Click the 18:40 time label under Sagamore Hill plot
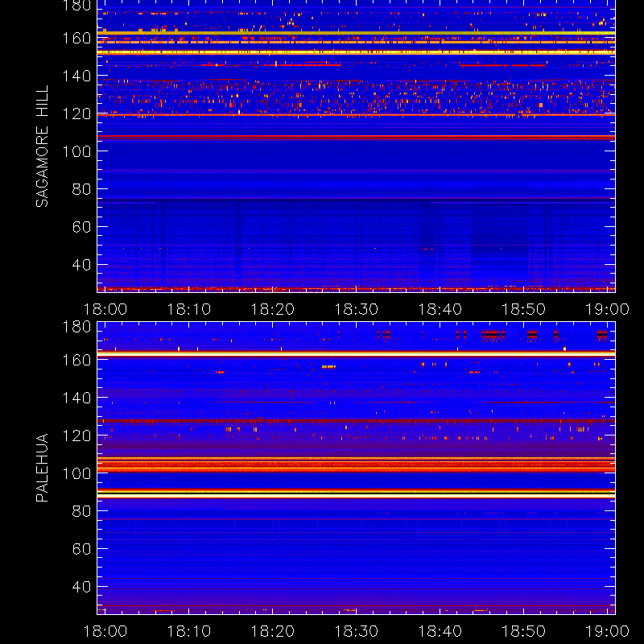The height and width of the screenshot is (644, 644). pos(440,309)
